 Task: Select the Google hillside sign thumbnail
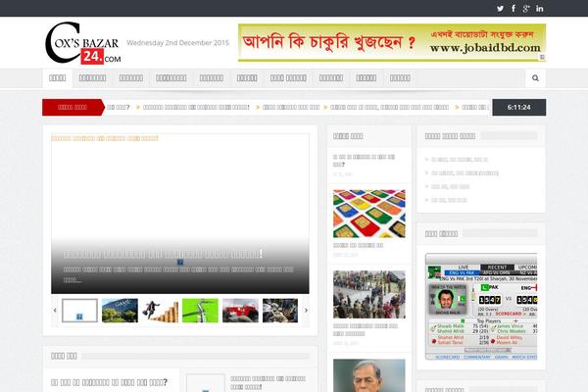pyautogui.click(x=120, y=311)
